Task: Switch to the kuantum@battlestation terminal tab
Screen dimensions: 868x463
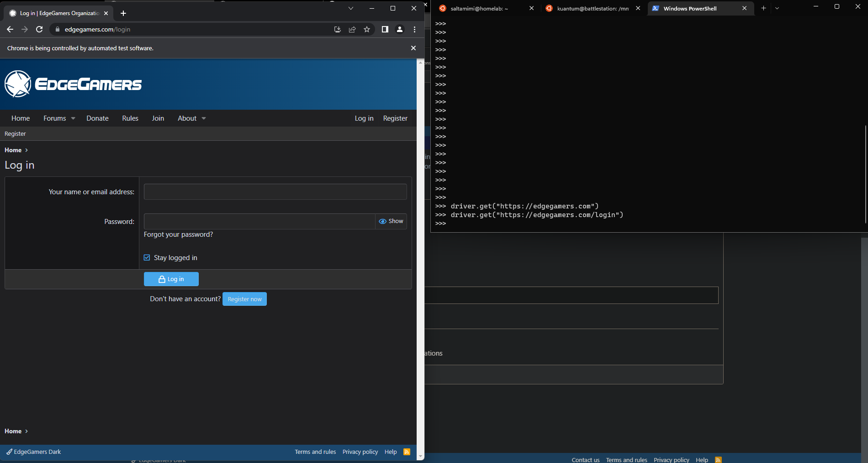Action: point(593,8)
